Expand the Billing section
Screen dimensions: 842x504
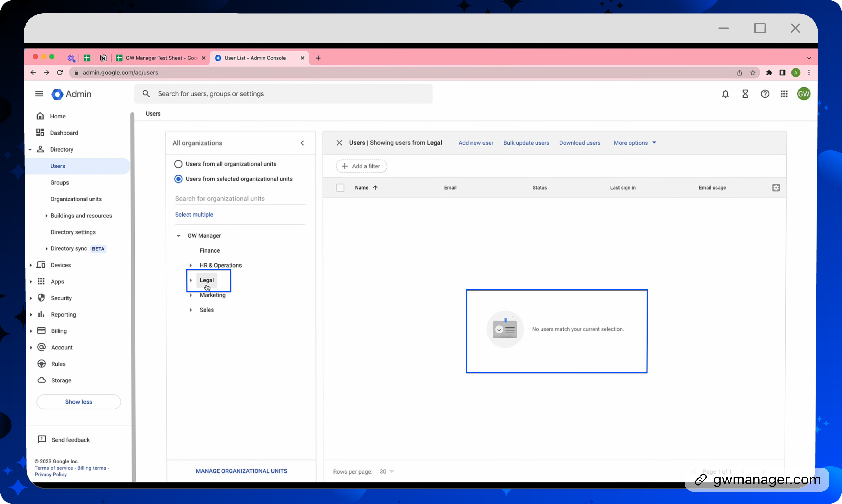(x=30, y=331)
